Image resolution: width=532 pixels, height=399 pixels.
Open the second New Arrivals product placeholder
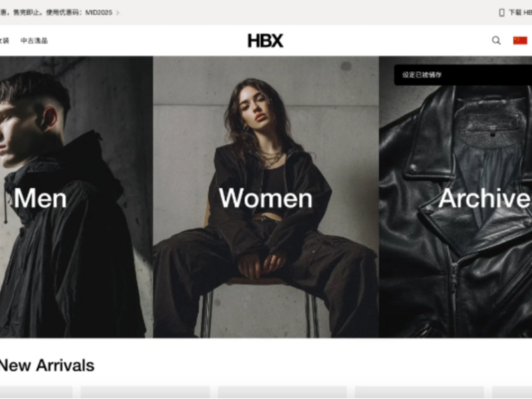pyautogui.click(x=145, y=392)
